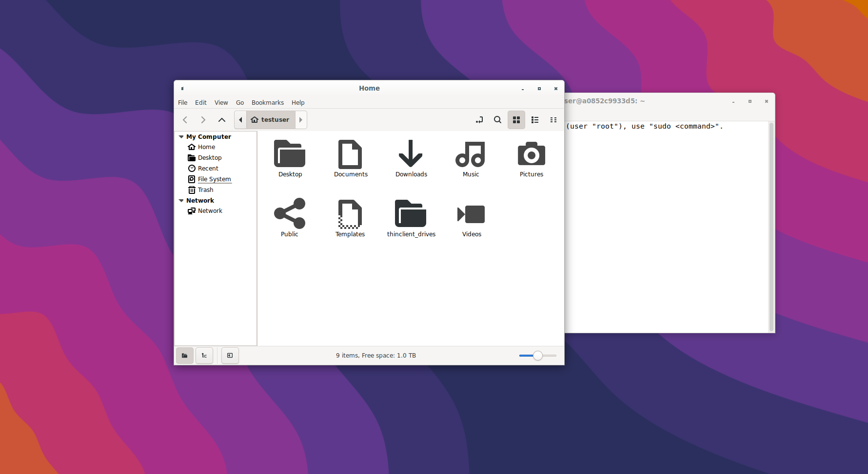The image size is (868, 474).
Task: Switch to list view mode
Action: [535, 120]
